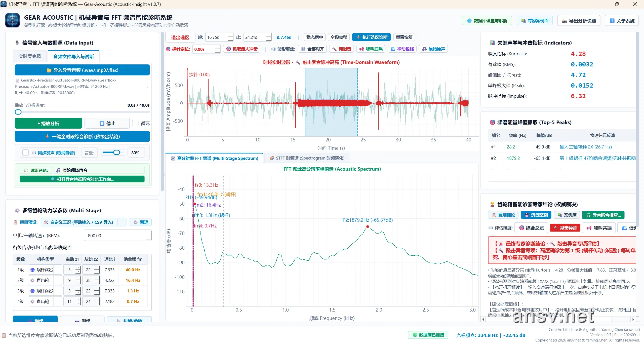Viewport: 644px width, 344px height.
Task: Click the 一键全时段综合诊断 button
Action: (x=82, y=136)
